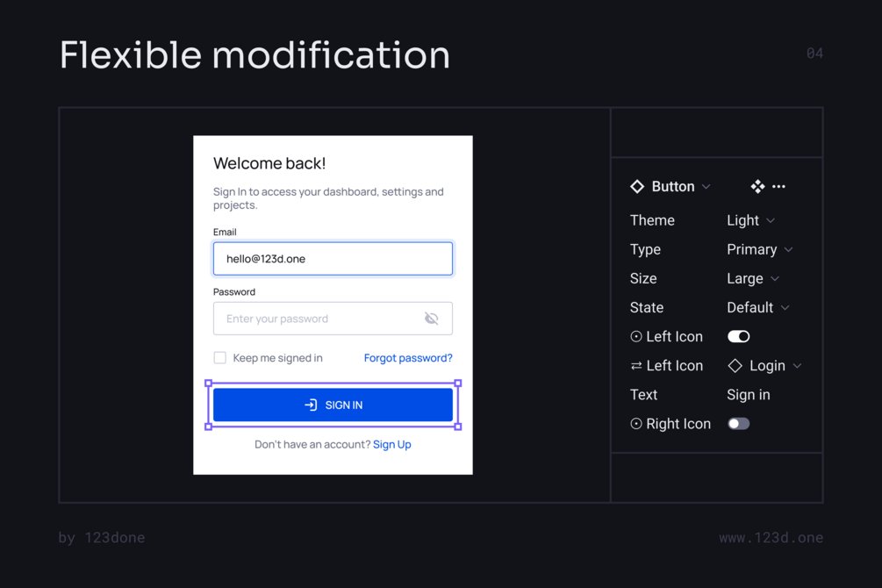Click into the Password input field
This screenshot has height=588, width=882.
320,319
